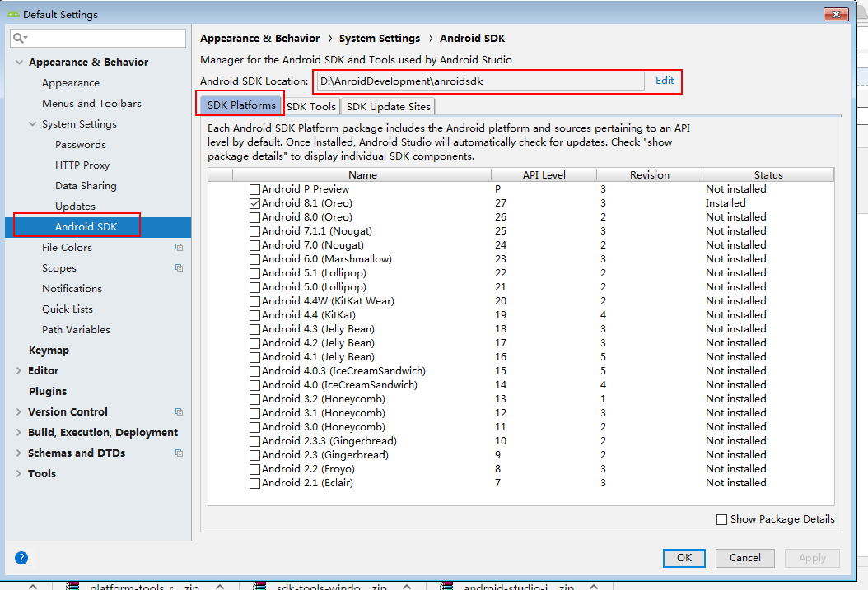
Task: Open the Passwords settings page
Action: click(x=80, y=145)
